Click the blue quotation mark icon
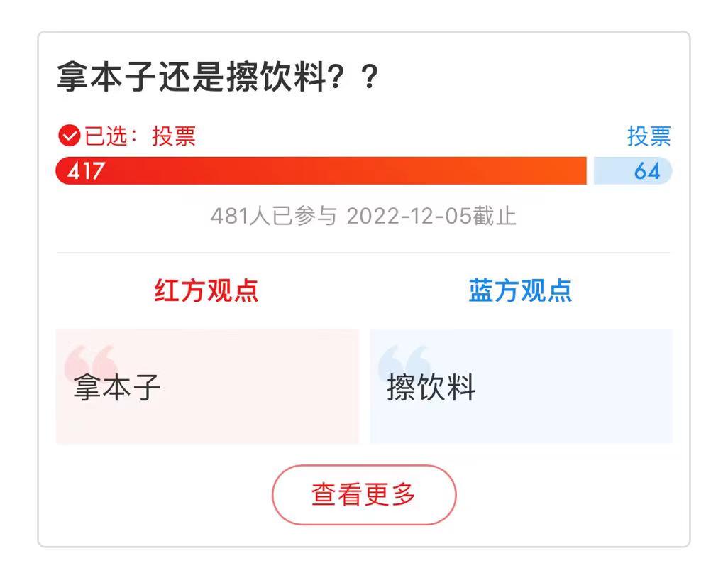Image resolution: width=728 pixels, height=578 pixels. tap(402, 353)
